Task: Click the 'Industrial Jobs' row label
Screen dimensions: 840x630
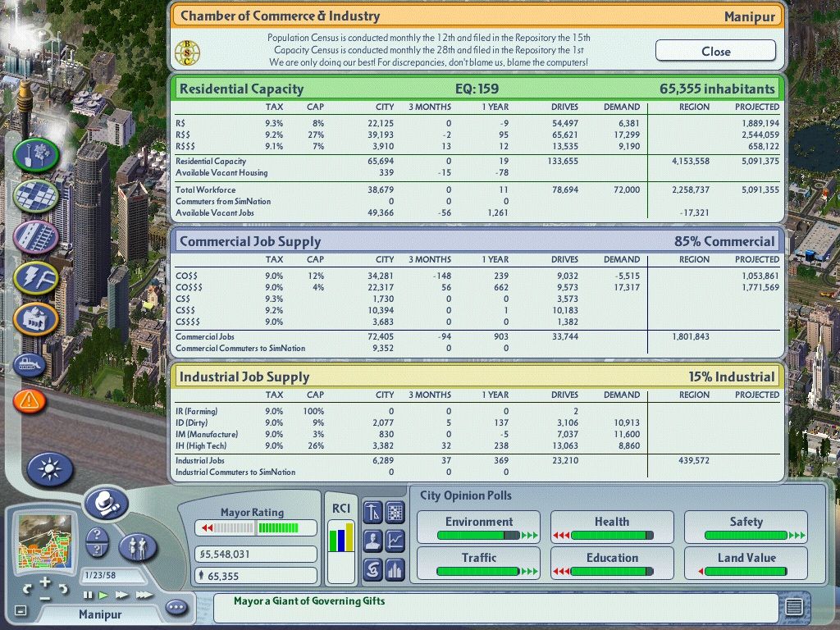Action: 200,460
